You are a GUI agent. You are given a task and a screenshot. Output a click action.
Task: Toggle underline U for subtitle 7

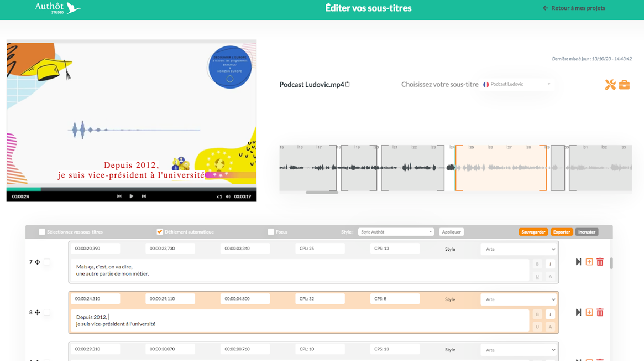(537, 276)
